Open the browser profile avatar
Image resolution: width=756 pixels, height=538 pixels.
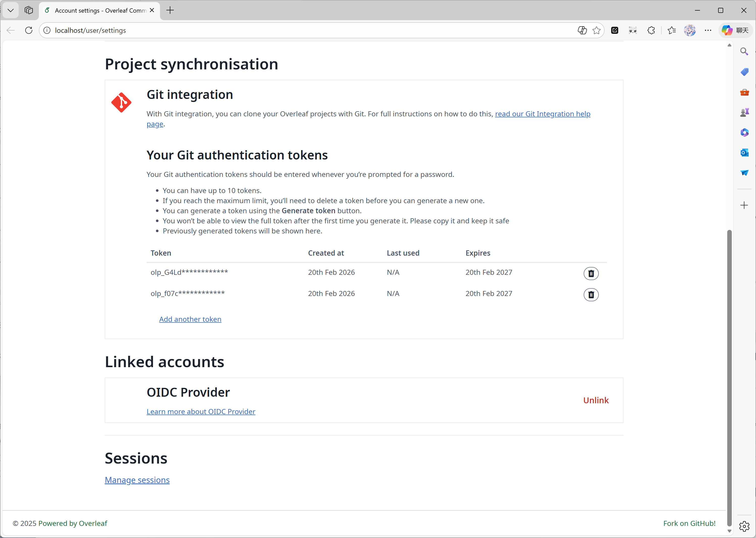pos(690,30)
